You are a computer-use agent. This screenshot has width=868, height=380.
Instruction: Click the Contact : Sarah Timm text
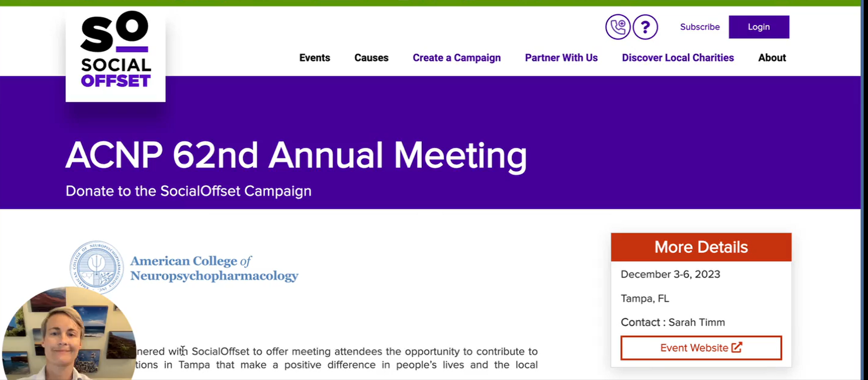[673, 323]
